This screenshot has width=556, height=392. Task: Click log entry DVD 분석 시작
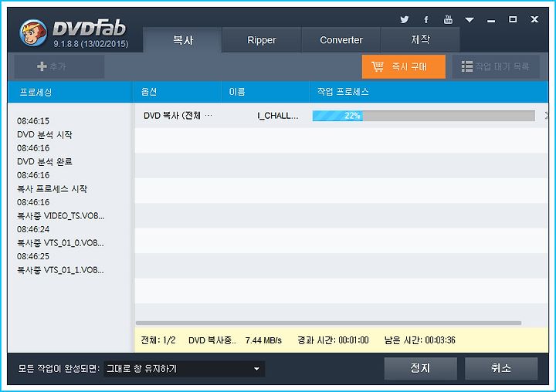[x=45, y=135]
